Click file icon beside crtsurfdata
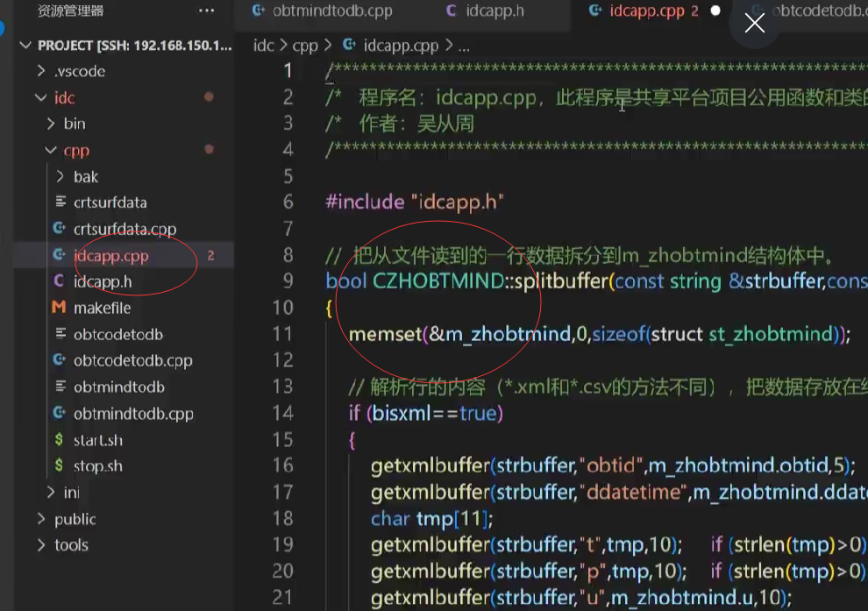 (60, 202)
